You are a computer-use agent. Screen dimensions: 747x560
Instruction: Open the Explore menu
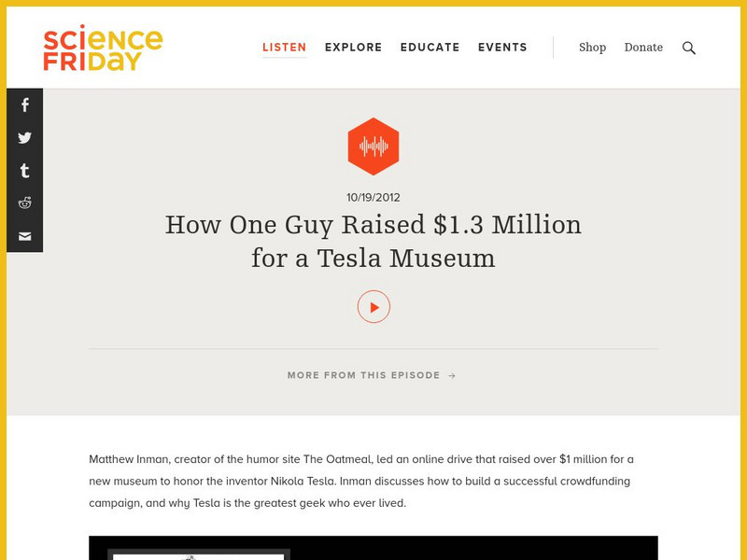[354, 48]
